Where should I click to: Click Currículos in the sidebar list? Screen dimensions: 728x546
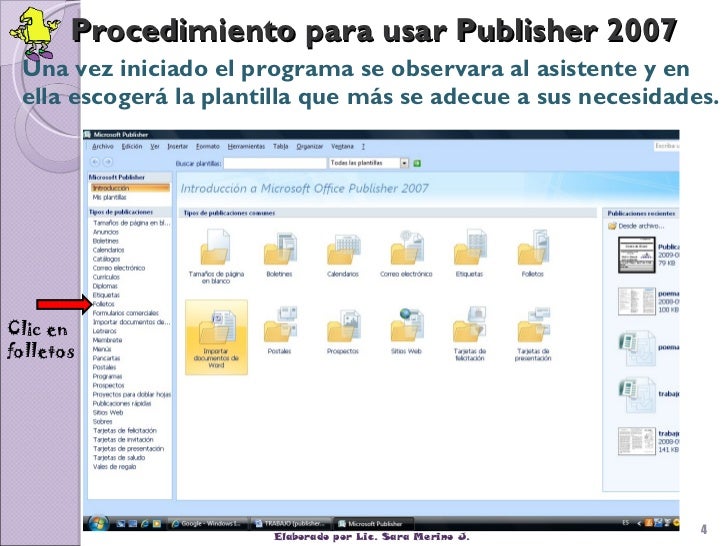[x=106, y=277]
